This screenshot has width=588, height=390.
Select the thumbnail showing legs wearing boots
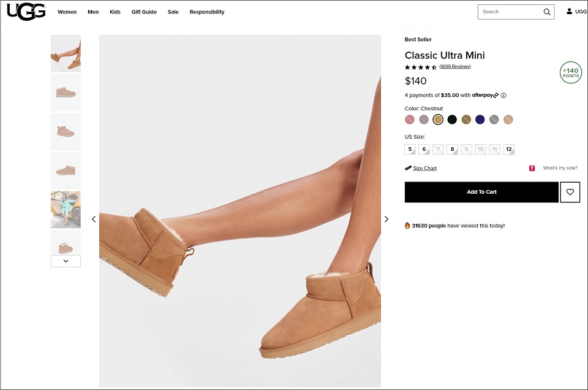point(66,53)
